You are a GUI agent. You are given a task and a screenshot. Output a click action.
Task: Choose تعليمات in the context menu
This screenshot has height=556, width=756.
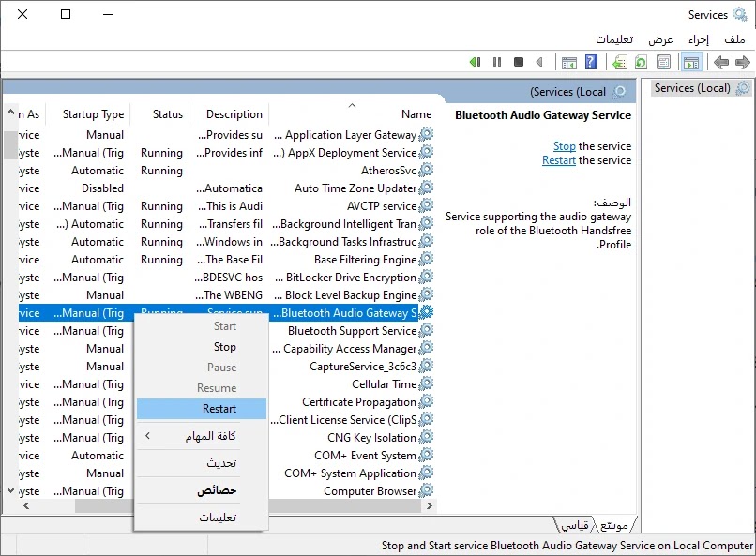point(202,518)
